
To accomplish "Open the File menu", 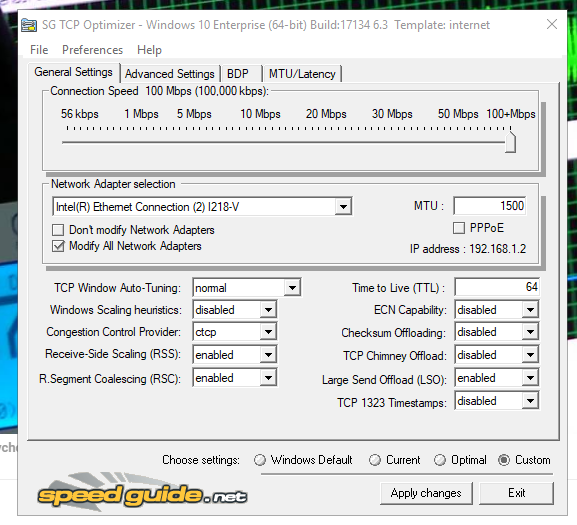I will point(39,50).
